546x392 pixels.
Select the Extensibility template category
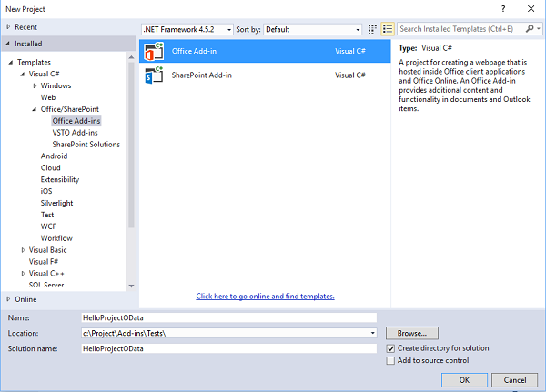pyautogui.click(x=60, y=180)
